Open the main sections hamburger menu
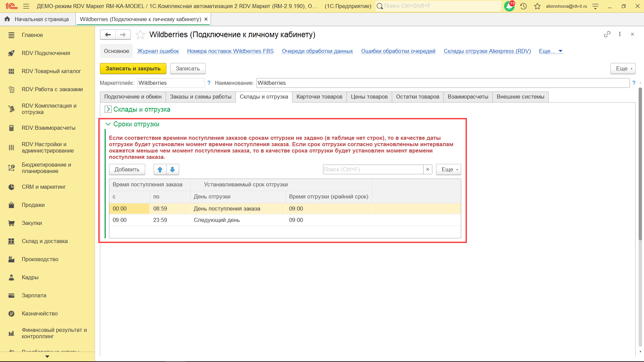The height and width of the screenshot is (362, 644). (26, 6)
